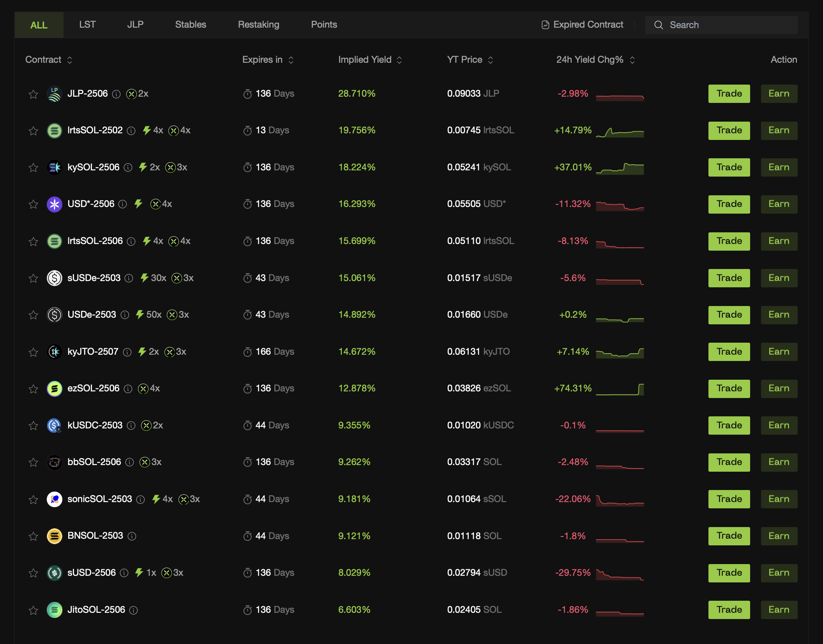Click Earn button for kyJTO-2507
Viewport: 823px width, 644px height.
(779, 352)
